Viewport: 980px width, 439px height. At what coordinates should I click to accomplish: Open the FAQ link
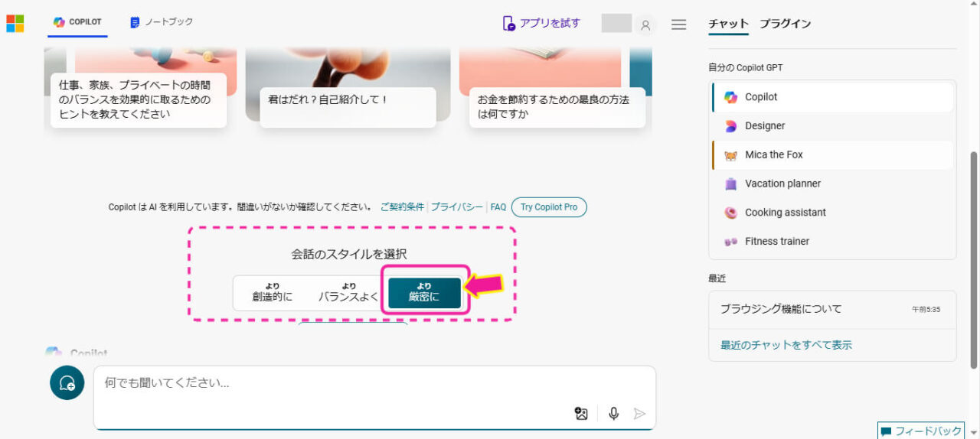click(x=498, y=207)
